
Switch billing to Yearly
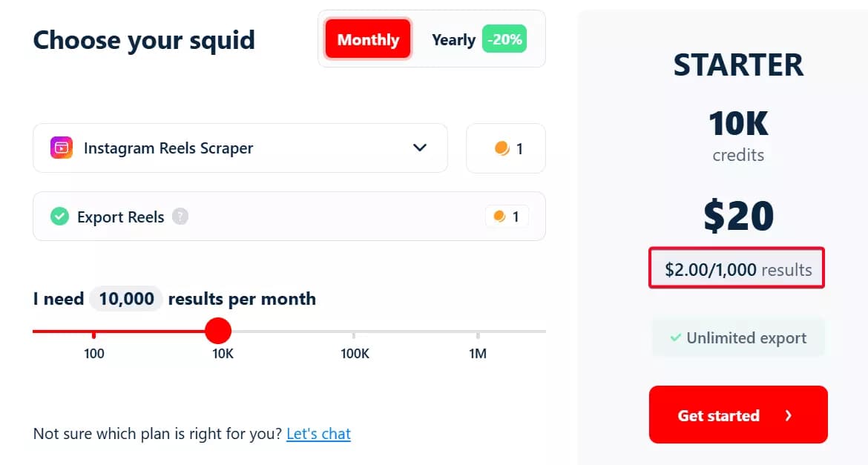(x=453, y=39)
